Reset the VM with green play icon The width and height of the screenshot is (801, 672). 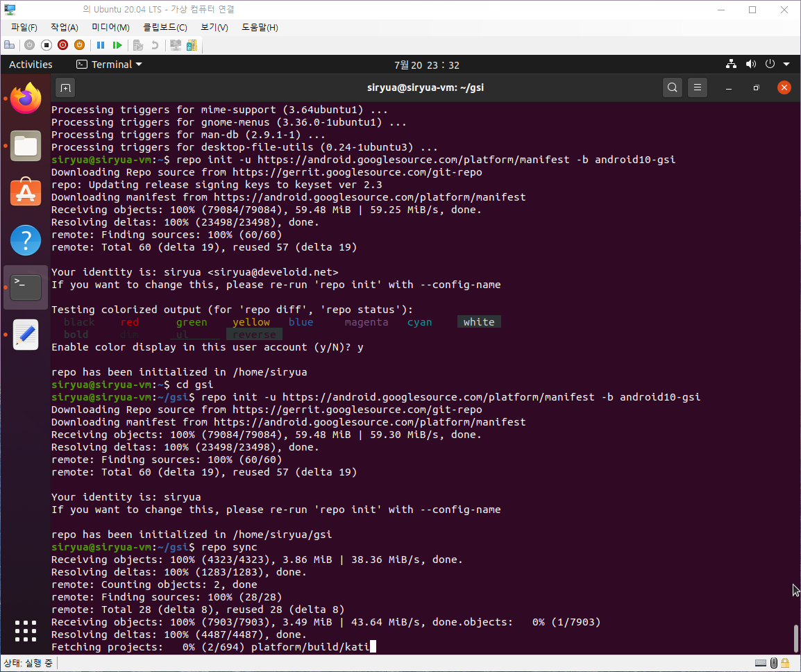coord(117,45)
